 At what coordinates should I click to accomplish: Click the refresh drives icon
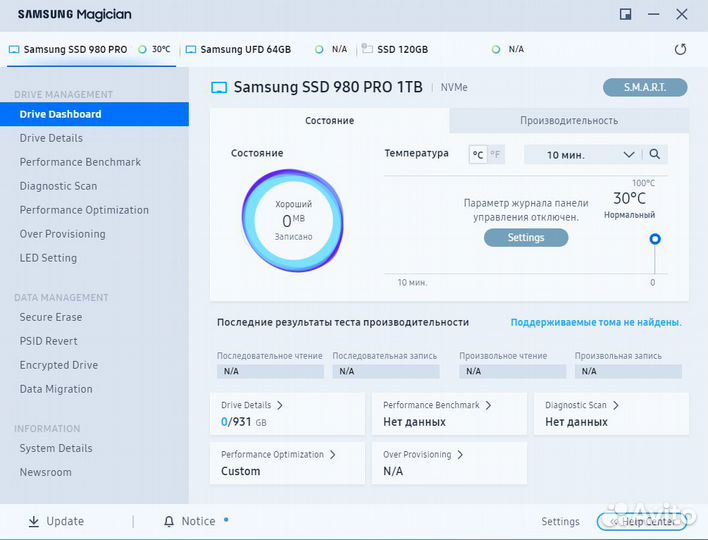point(680,49)
